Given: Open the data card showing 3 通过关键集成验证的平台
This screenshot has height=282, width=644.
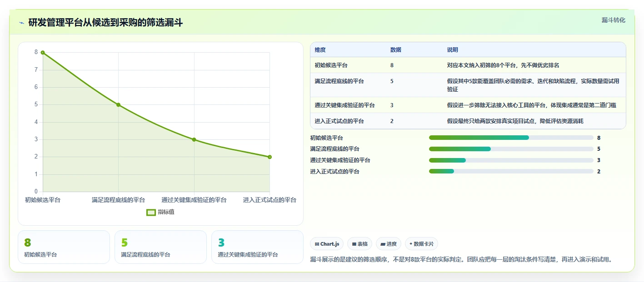Looking at the screenshot, I should [257, 247].
